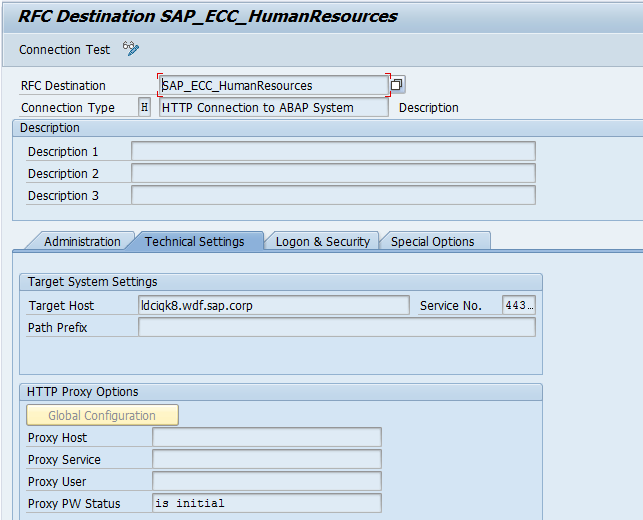This screenshot has width=643, height=520.
Task: Open the Special Options tab
Action: tap(432, 241)
